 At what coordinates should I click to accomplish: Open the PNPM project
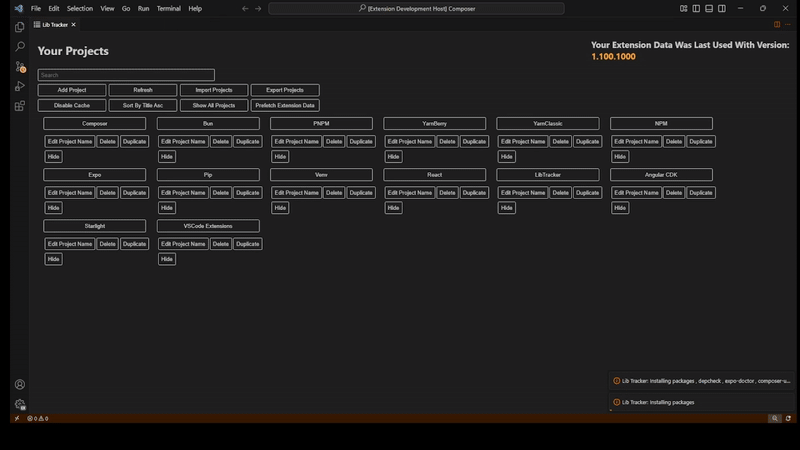321,123
